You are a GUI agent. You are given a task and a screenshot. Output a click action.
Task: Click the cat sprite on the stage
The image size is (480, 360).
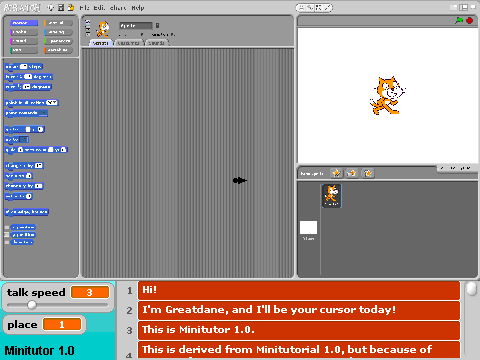tap(387, 96)
